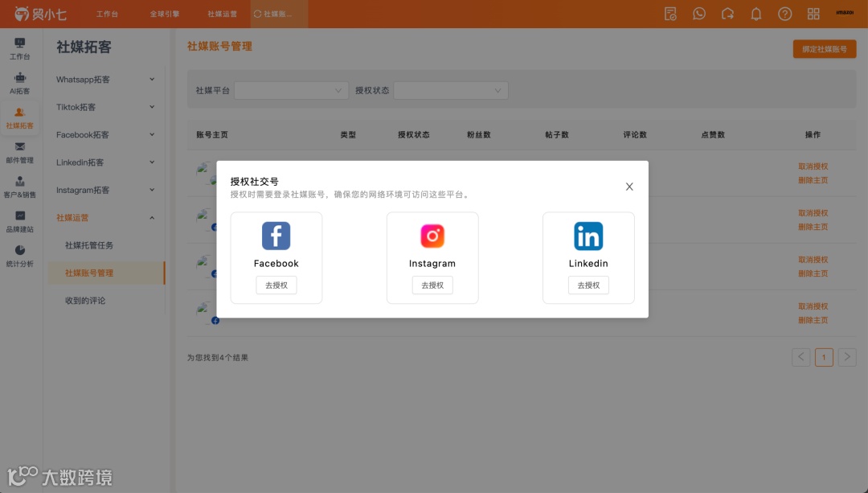The height and width of the screenshot is (493, 868).
Task: Select the loading 社媒账... tab
Action: [x=278, y=14]
